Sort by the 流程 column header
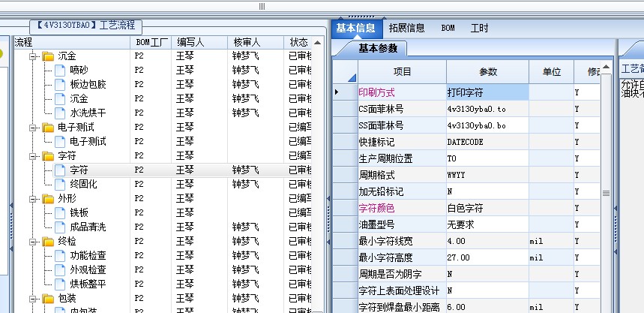 [72, 42]
